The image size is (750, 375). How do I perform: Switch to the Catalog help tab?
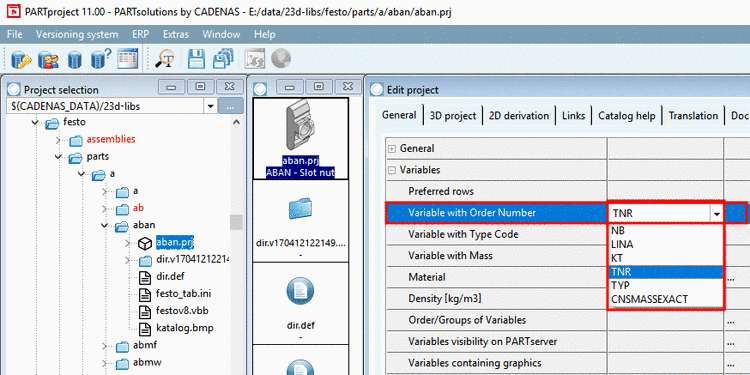pos(627,116)
